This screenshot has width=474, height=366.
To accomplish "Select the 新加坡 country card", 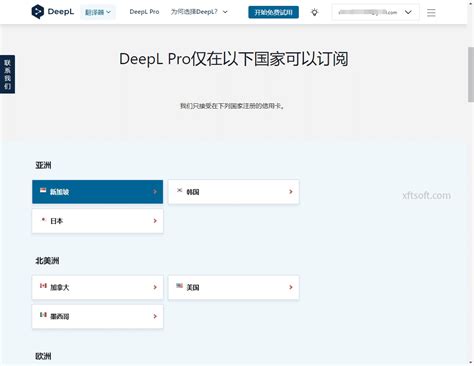I will (98, 192).
